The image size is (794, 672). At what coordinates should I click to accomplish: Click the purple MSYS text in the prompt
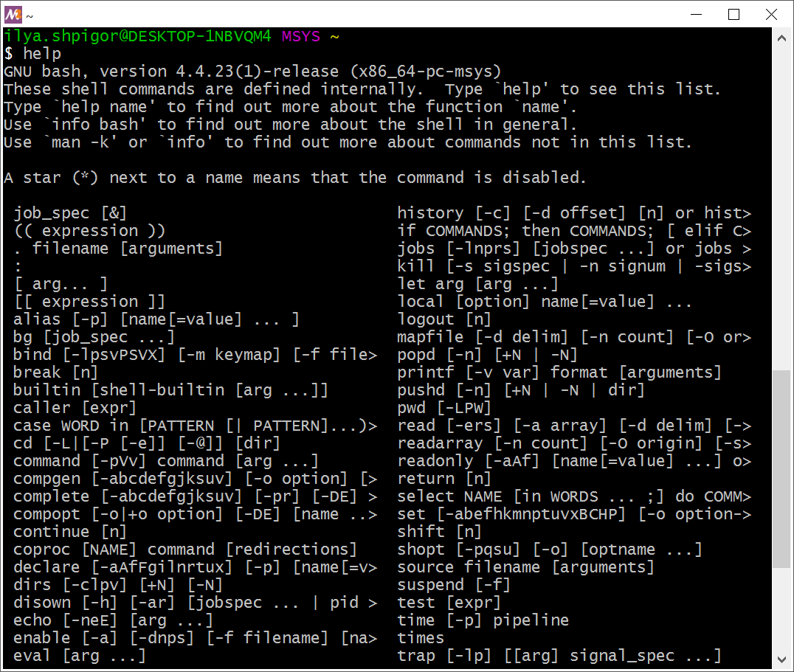click(300, 36)
